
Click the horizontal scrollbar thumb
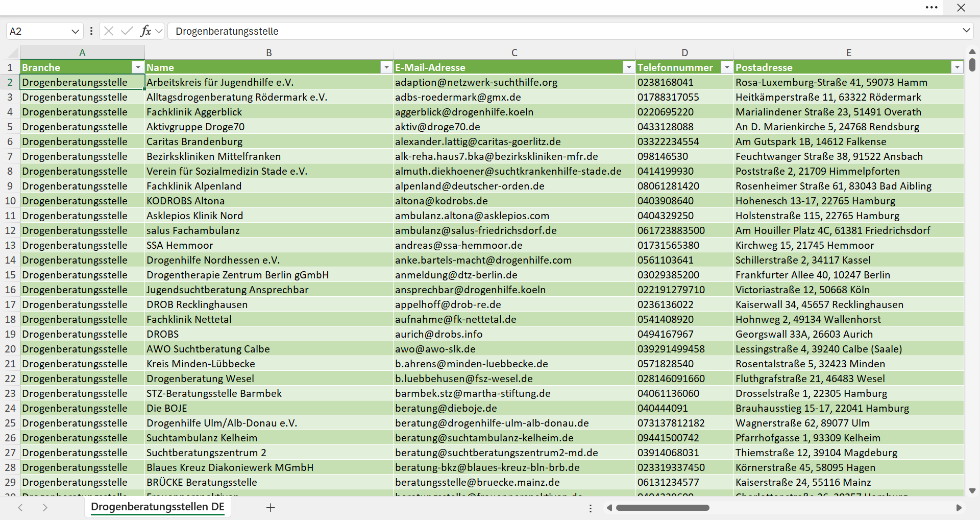click(663, 508)
